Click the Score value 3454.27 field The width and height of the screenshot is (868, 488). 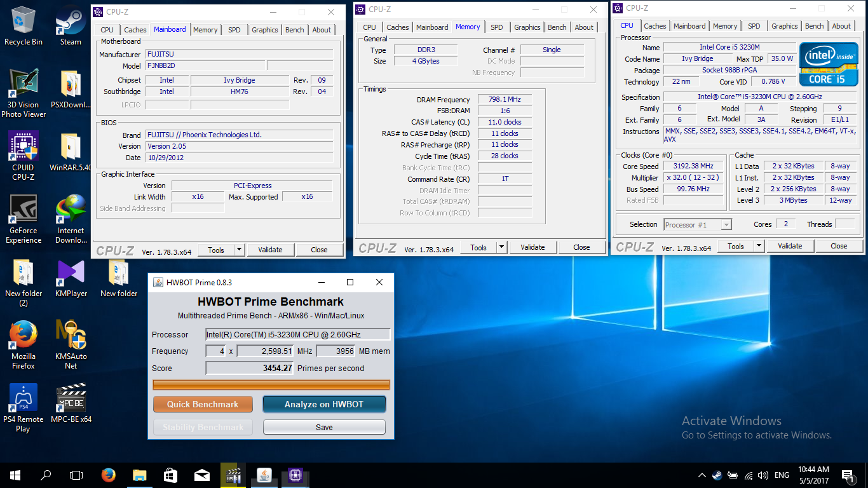tap(250, 368)
